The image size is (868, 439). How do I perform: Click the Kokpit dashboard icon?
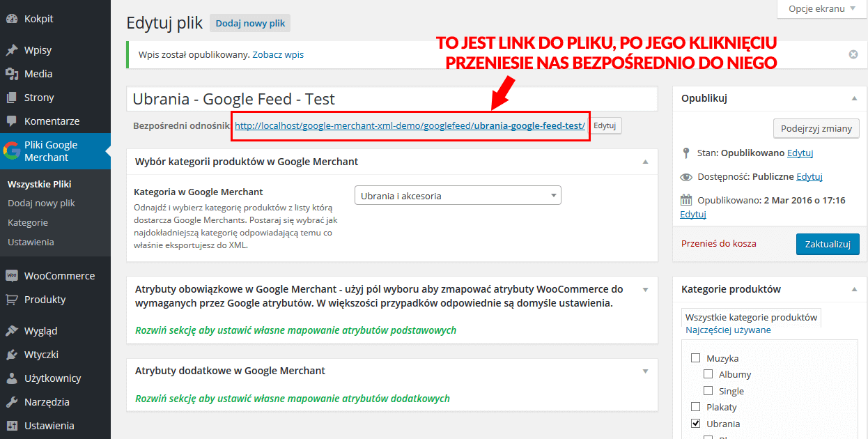pos(12,19)
